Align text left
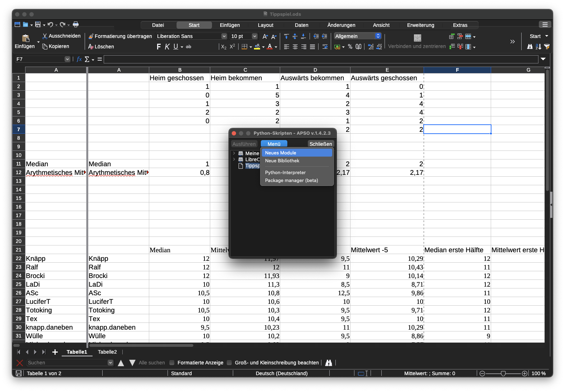Image resolution: width=565 pixels, height=392 pixels. point(286,47)
